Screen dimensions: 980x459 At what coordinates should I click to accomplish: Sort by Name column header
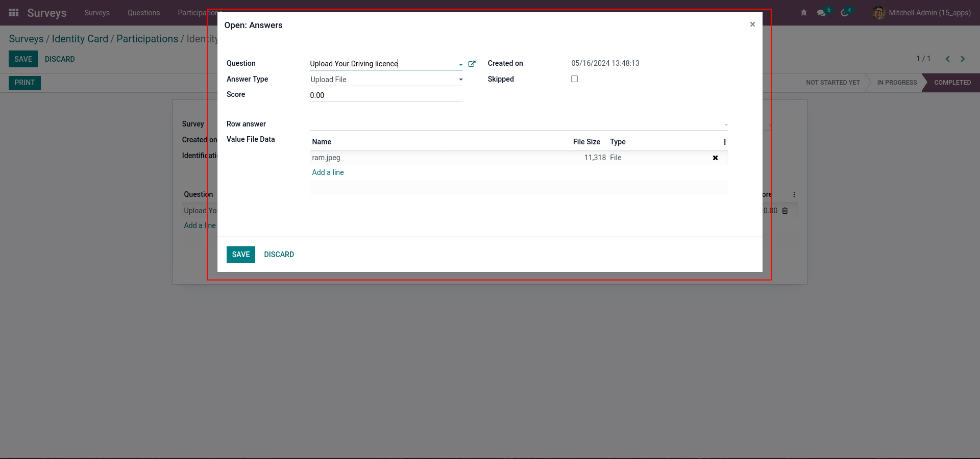322,142
